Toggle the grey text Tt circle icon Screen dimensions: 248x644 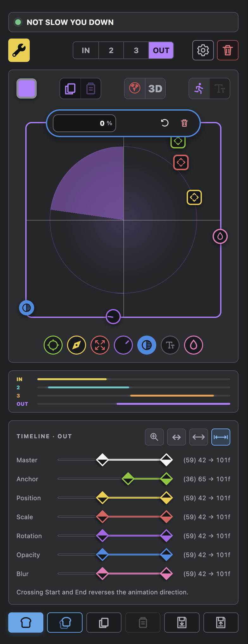(x=170, y=345)
